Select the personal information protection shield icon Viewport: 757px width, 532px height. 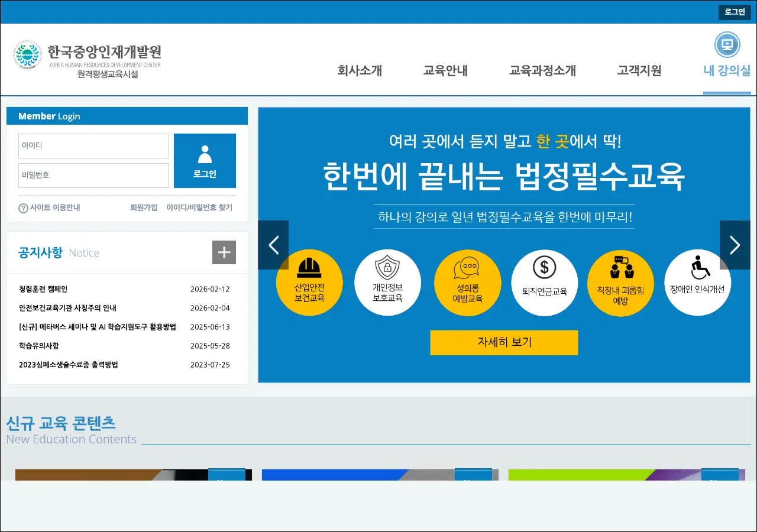coord(387,268)
